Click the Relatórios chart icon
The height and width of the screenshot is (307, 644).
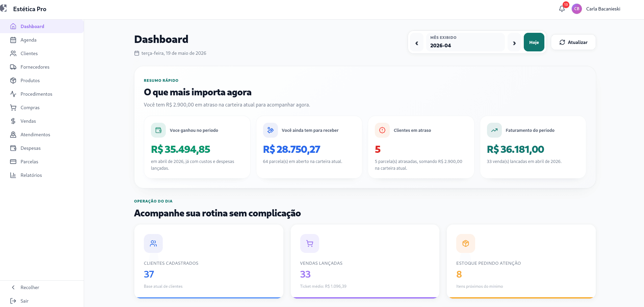pos(13,175)
